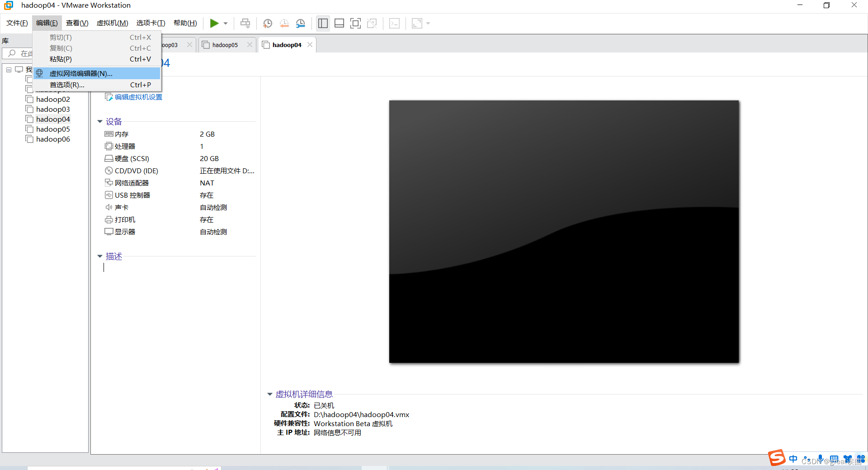
Task: Open the 帮助(H) menu
Action: click(x=185, y=23)
